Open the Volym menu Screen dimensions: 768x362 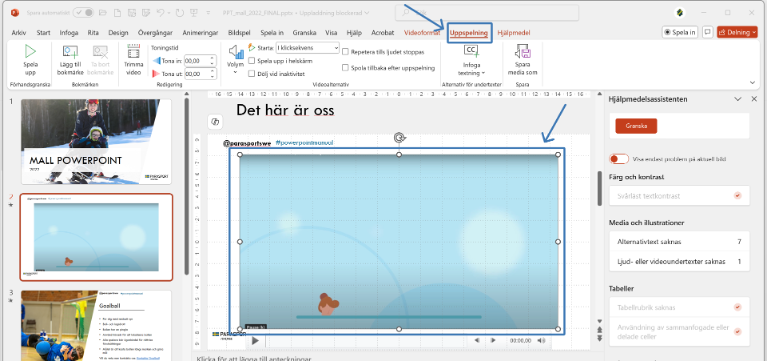point(236,59)
